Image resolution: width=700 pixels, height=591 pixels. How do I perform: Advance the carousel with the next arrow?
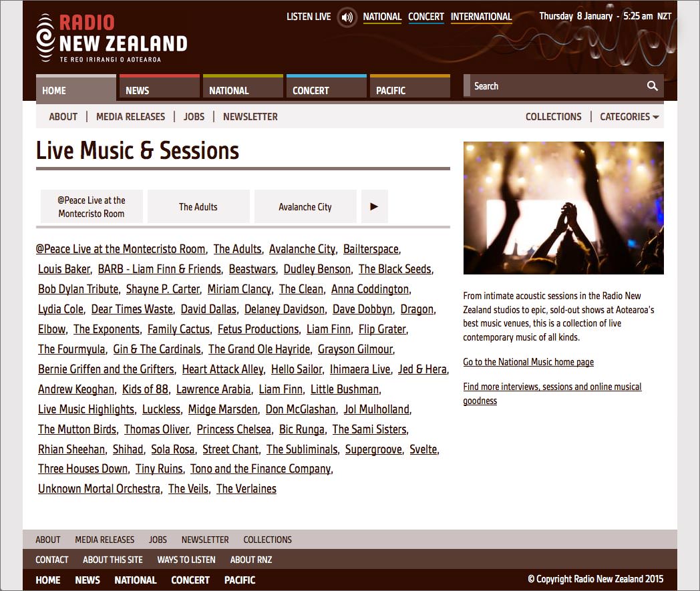(x=374, y=206)
